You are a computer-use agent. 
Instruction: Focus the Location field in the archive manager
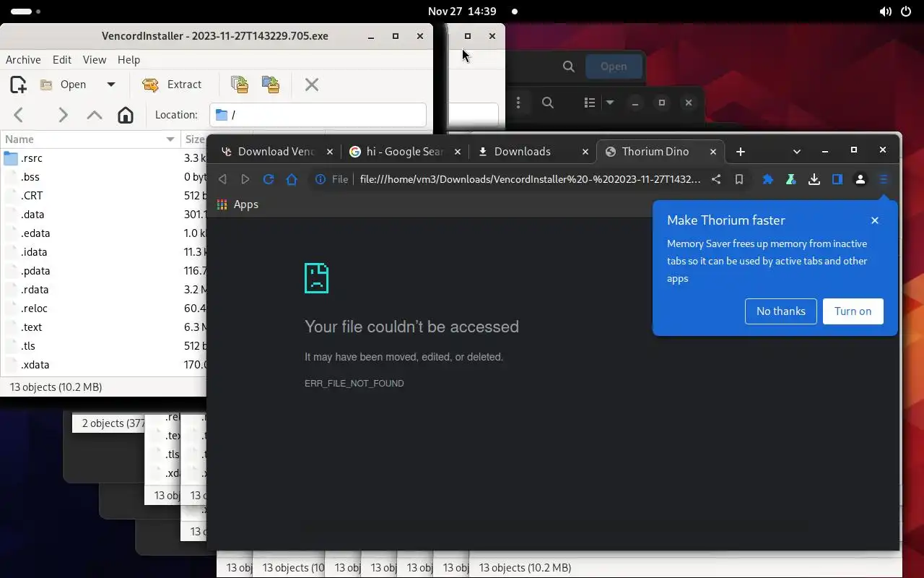click(318, 115)
